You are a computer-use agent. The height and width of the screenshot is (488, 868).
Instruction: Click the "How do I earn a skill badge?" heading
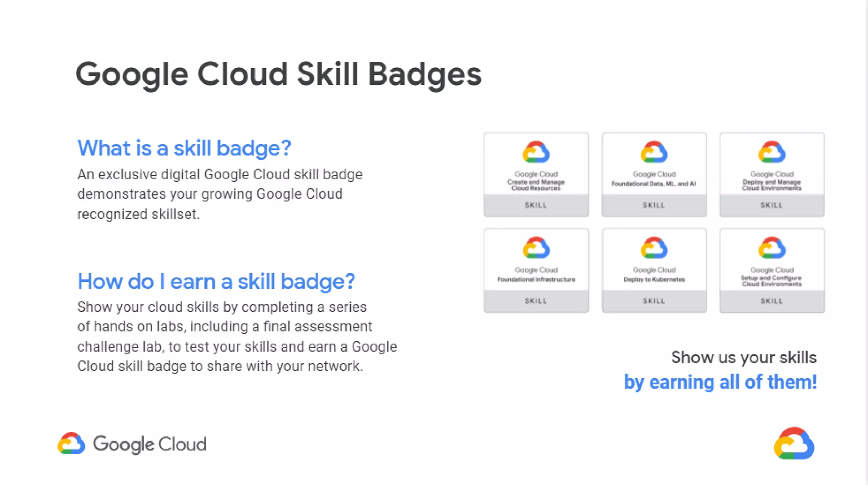(216, 281)
